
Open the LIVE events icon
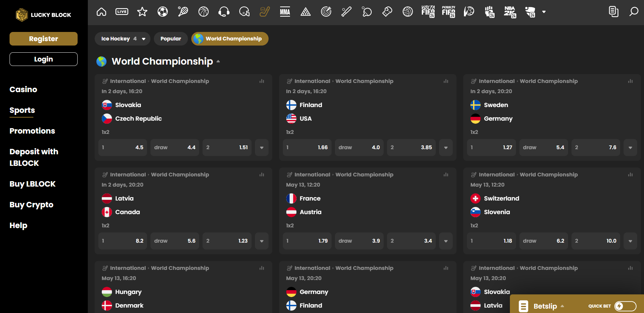pyautogui.click(x=122, y=12)
